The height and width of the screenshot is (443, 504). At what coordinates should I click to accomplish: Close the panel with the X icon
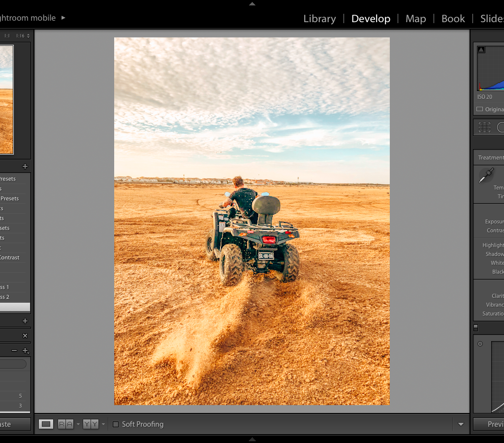(x=25, y=336)
